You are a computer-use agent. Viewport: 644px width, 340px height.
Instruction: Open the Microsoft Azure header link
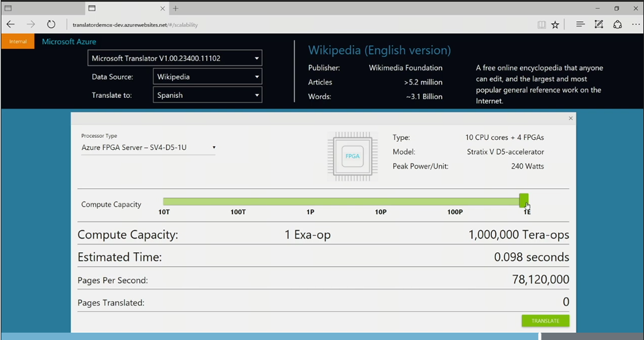69,41
